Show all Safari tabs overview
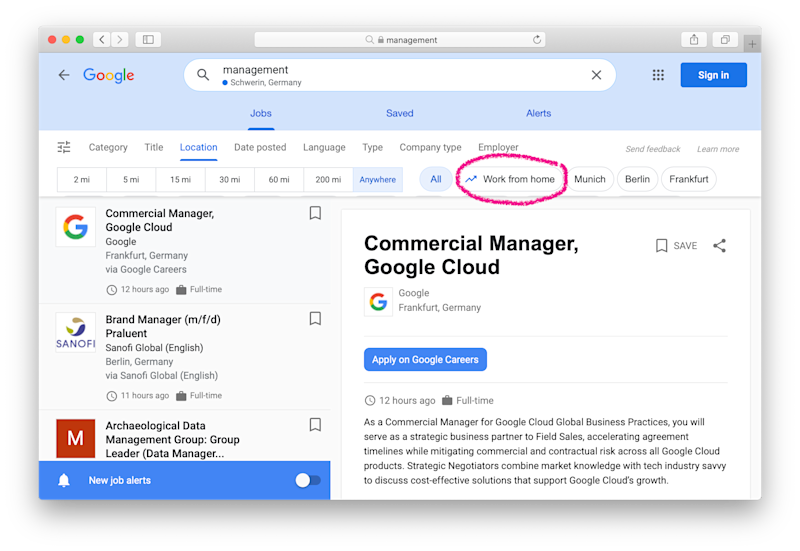 click(725, 40)
